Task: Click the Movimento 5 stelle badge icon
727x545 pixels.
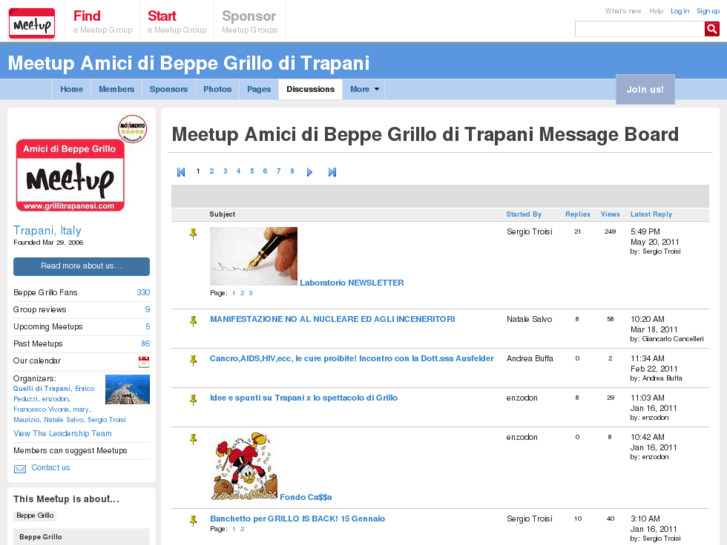Action: pos(133,129)
